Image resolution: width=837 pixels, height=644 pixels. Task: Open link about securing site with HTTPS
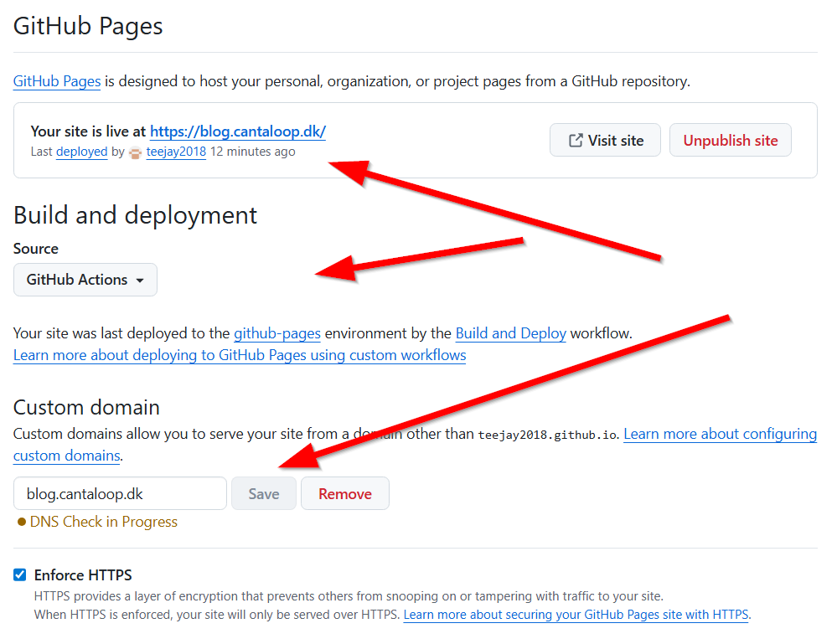(x=576, y=615)
